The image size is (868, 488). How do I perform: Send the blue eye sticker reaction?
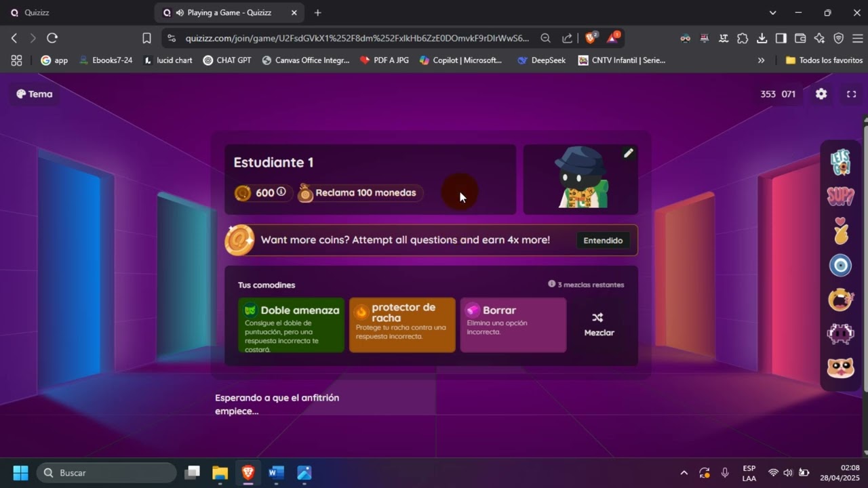(x=841, y=266)
